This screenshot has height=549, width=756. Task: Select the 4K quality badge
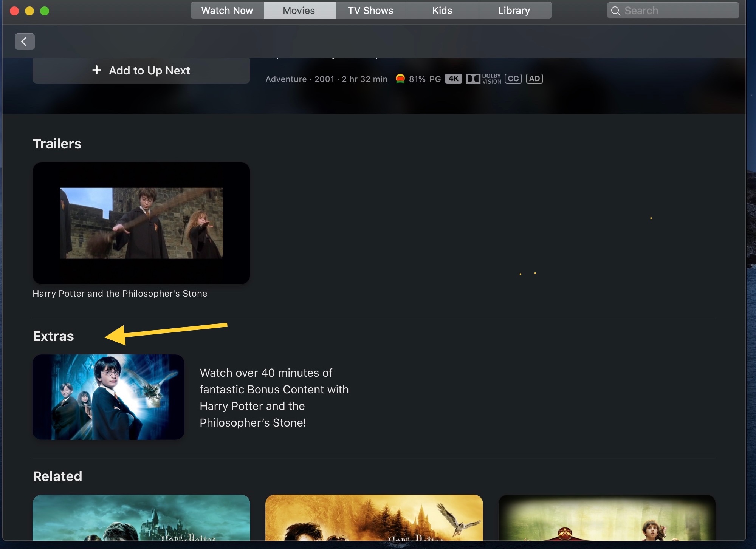pos(453,79)
